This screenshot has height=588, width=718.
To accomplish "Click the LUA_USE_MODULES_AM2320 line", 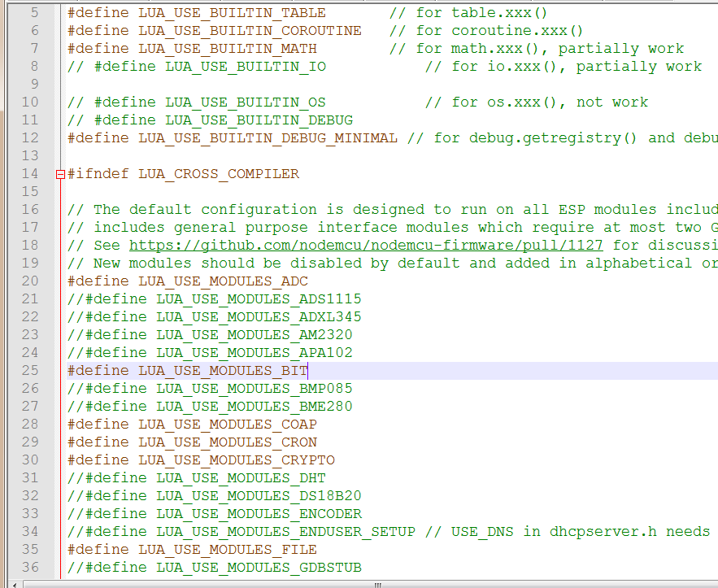I will [x=210, y=335].
